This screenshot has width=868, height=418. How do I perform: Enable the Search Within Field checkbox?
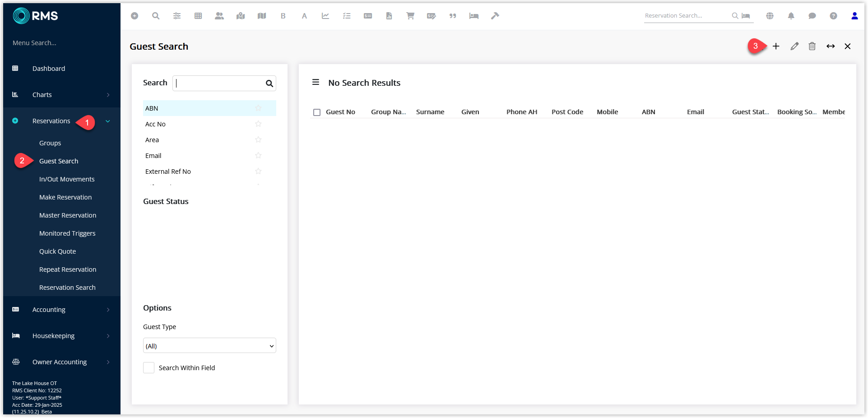pos(149,367)
